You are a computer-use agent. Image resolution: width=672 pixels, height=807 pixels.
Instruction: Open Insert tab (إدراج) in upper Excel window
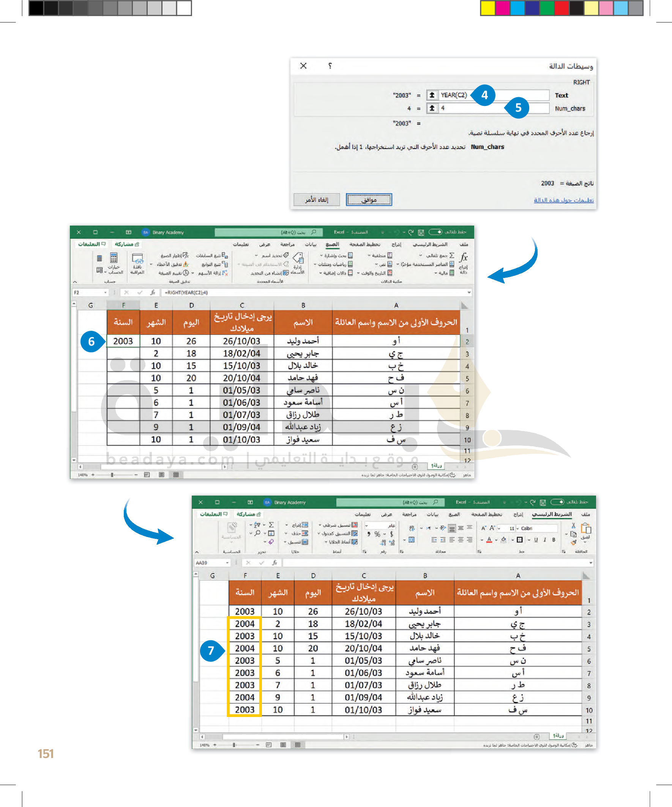point(396,245)
